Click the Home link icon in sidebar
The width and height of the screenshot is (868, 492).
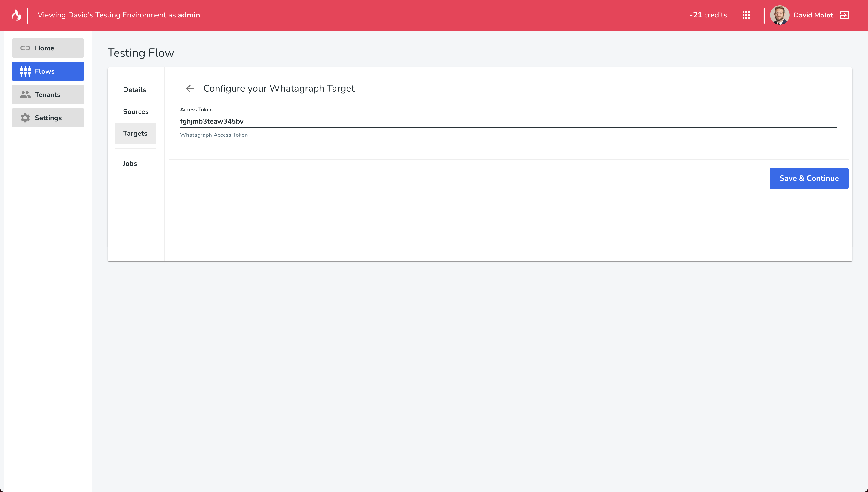25,48
